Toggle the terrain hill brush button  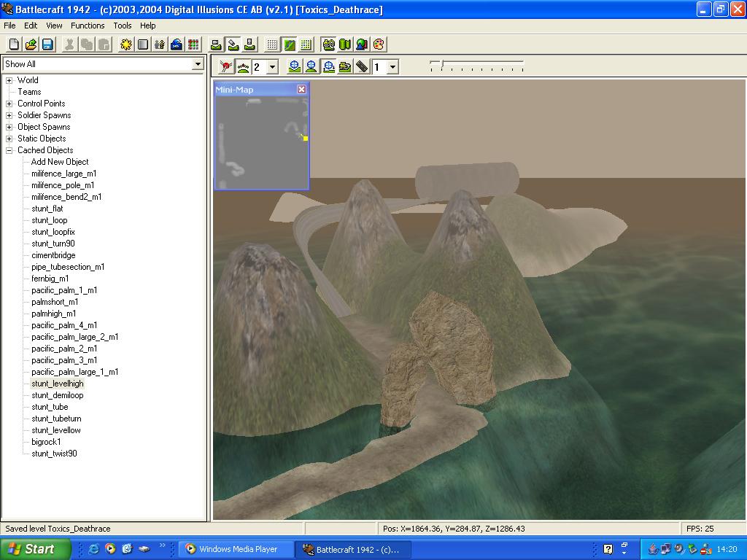tap(243, 66)
